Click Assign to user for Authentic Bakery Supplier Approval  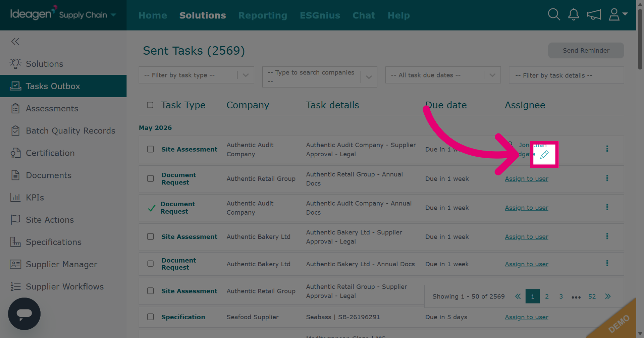coord(527,237)
